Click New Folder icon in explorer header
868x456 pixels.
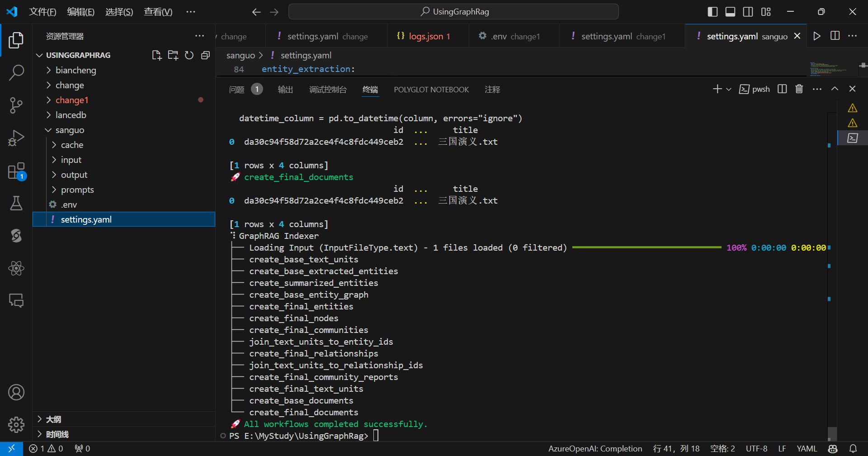pyautogui.click(x=173, y=55)
